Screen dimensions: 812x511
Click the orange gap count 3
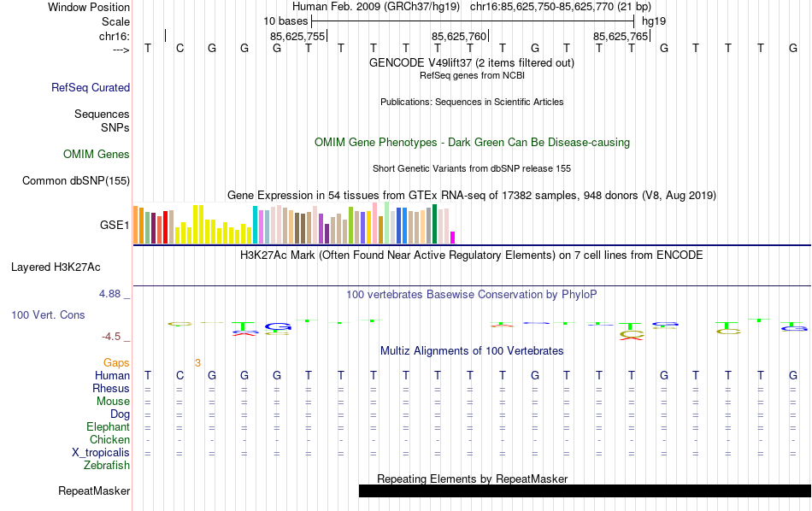point(197,363)
